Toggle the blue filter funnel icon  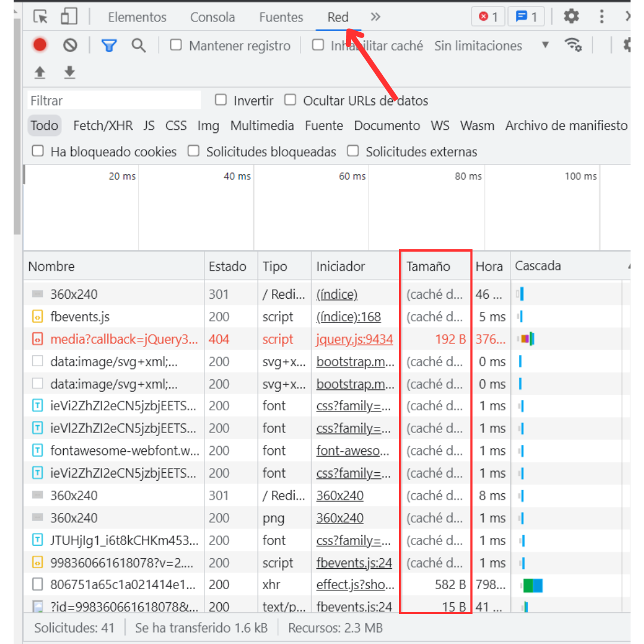click(109, 45)
